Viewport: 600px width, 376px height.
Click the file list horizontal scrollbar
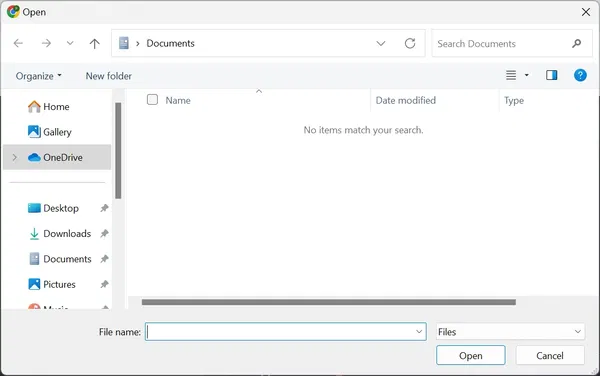pos(329,302)
